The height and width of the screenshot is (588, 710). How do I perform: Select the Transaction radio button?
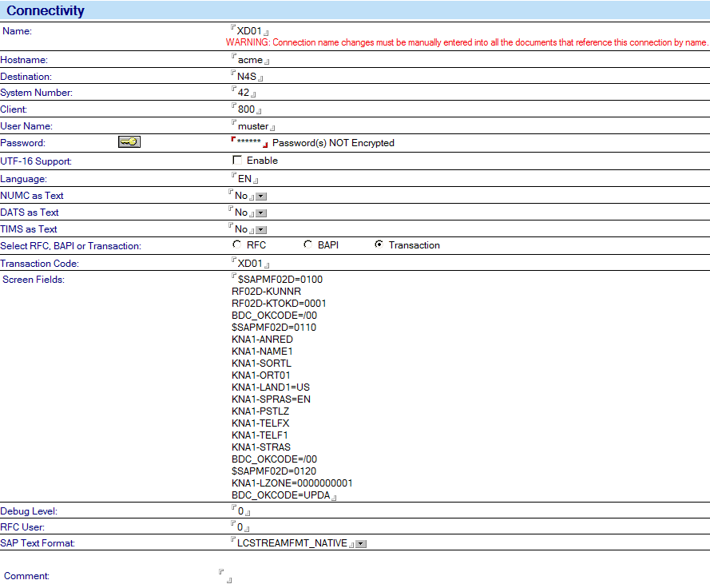[379, 244]
